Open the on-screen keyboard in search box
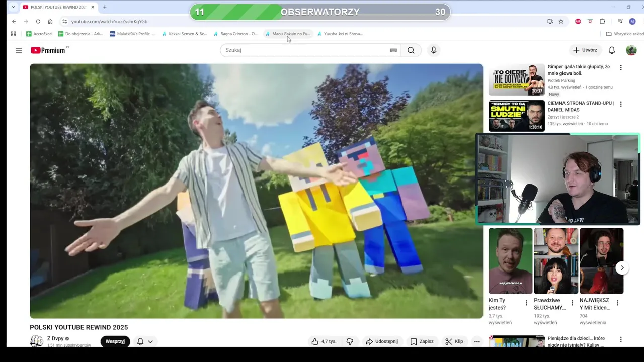Screen dimensions: 644x362 tap(393, 50)
